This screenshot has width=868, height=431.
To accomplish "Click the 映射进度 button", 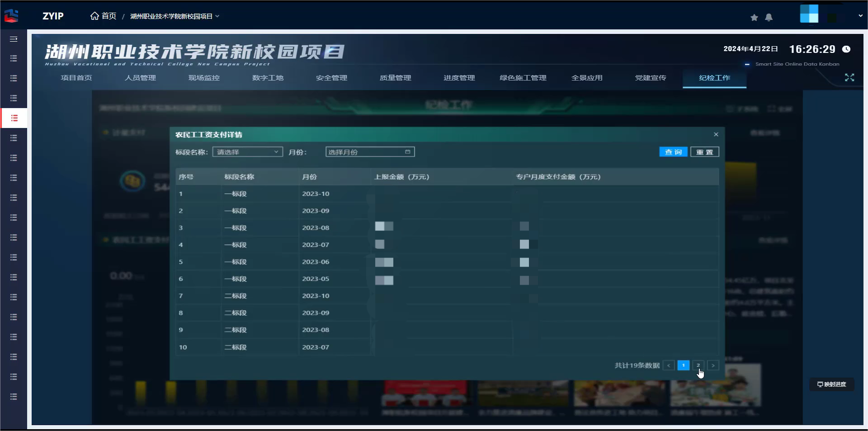I will [831, 384].
